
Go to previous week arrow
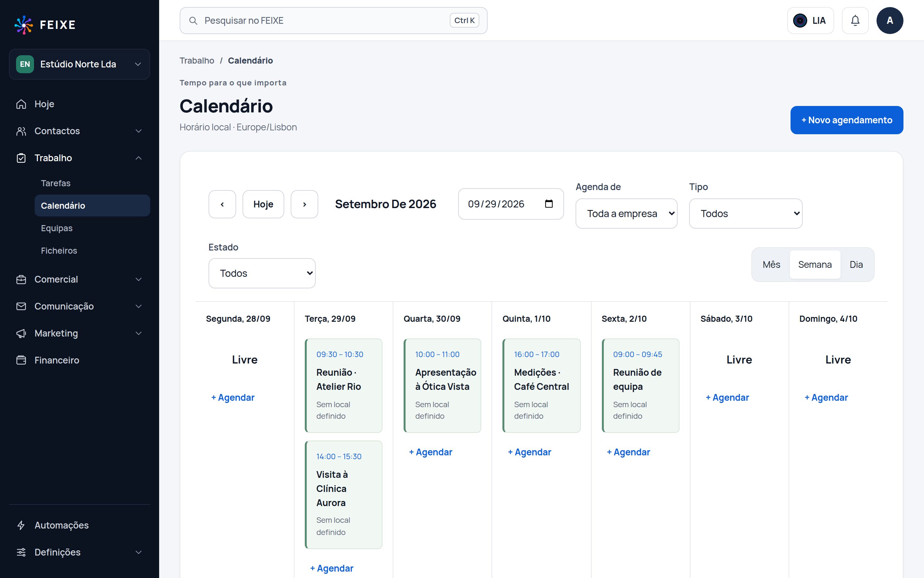222,204
